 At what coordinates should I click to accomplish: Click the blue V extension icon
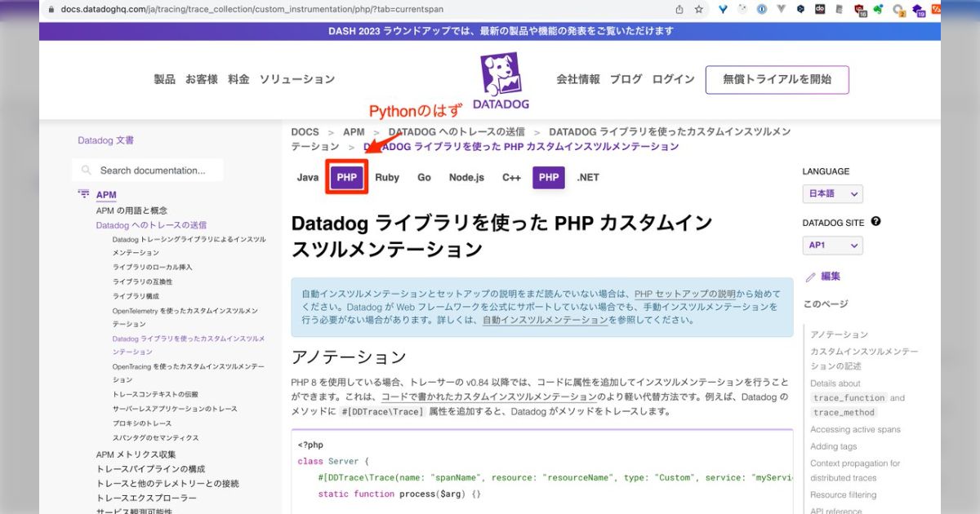click(723, 9)
